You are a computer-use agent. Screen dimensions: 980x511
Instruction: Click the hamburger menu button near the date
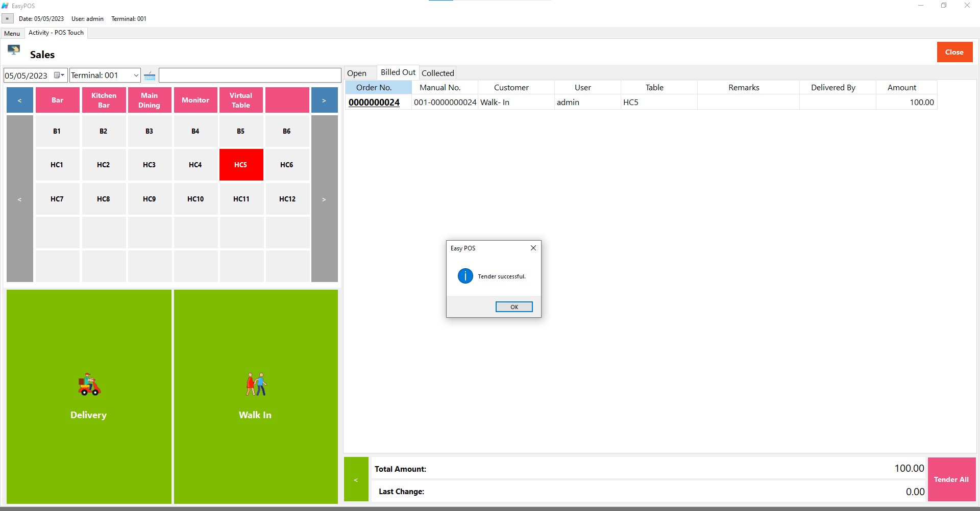(7, 19)
